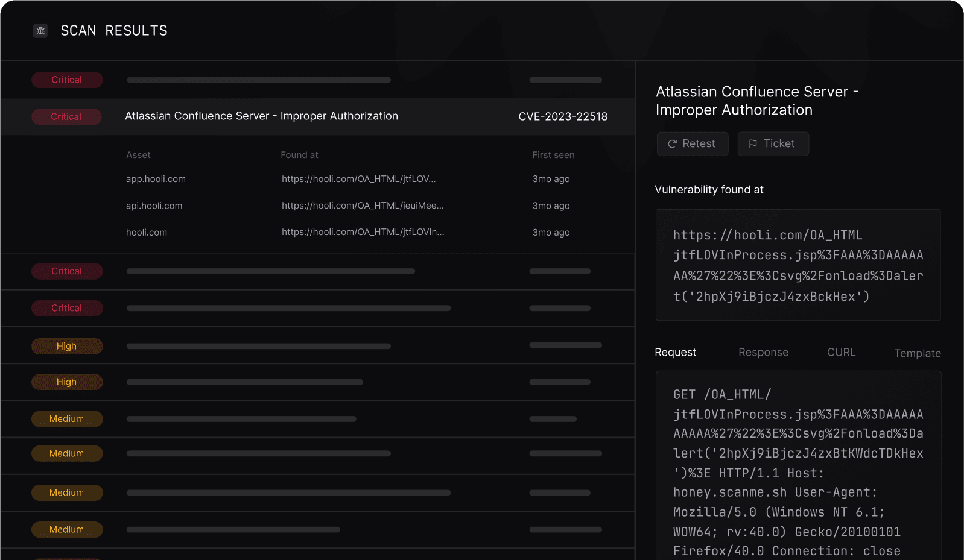
Task: Select CVE-2023-22518 identifier
Action: pos(563,117)
